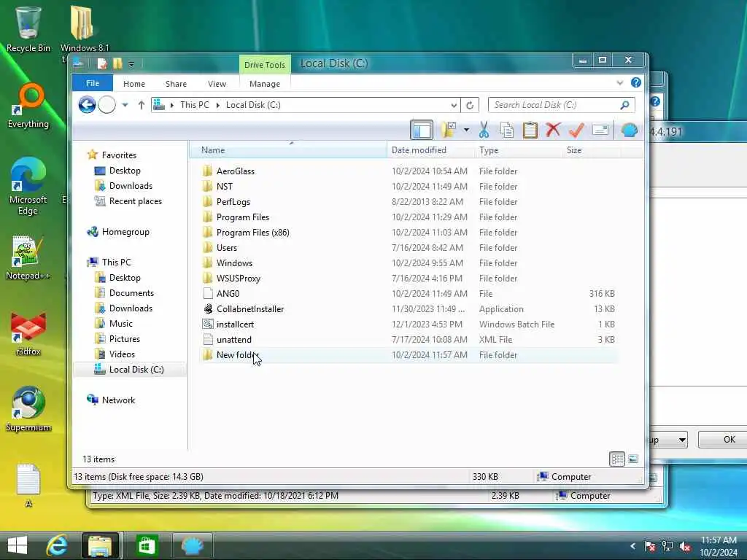Screen dimensions: 747x560
Task: Open the Supermium desktop shortcut
Action: [28, 409]
